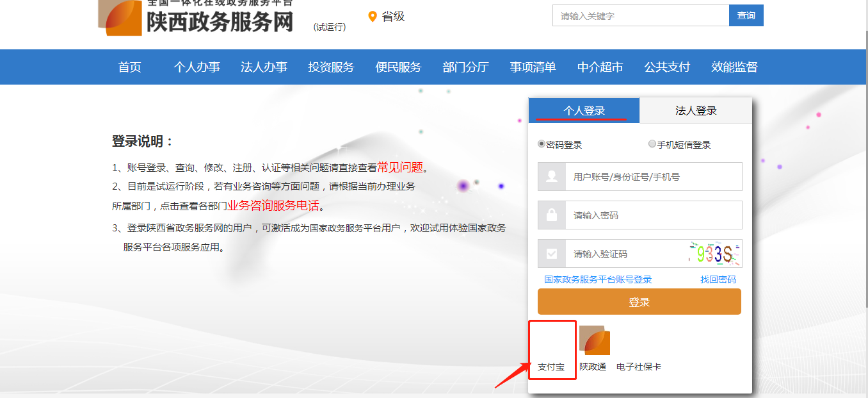Select 手机短信登录 radio button
The width and height of the screenshot is (868, 398).
(x=652, y=144)
